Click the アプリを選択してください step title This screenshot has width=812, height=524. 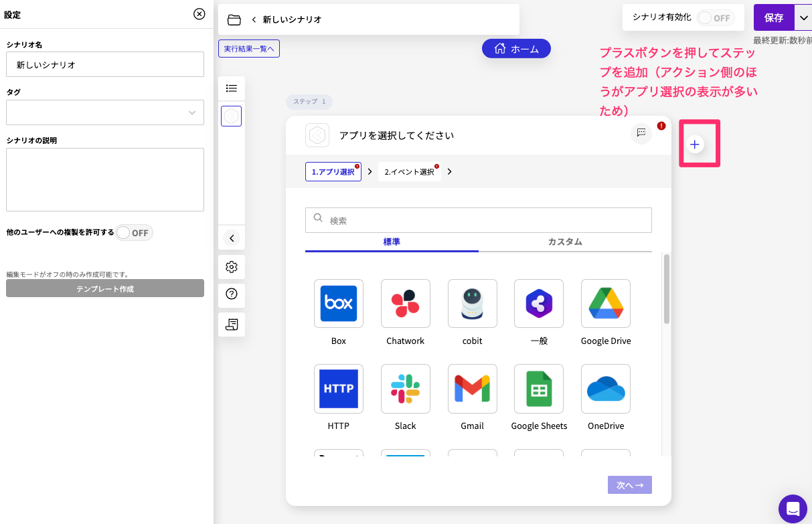[x=396, y=135]
